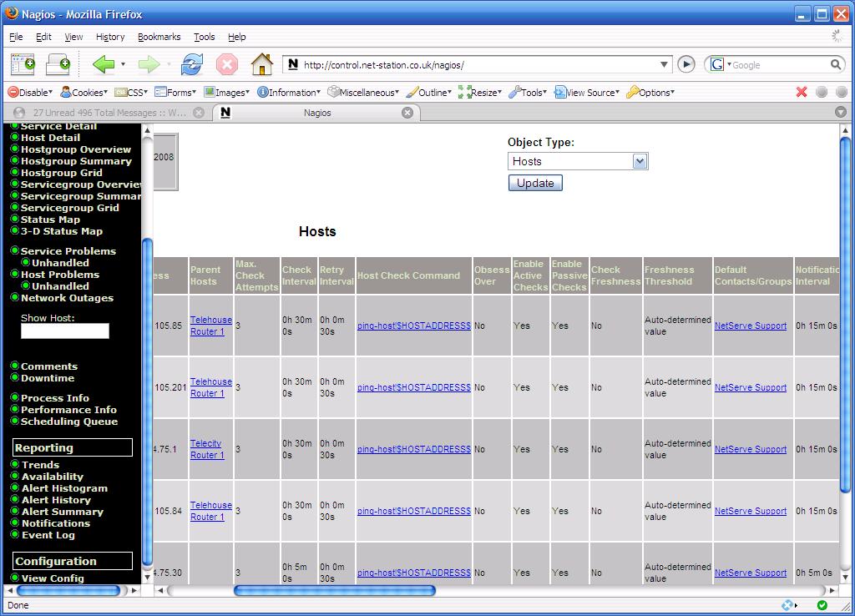The image size is (855, 616).
Task: Open new tab toolbar icon
Action: tap(58, 65)
